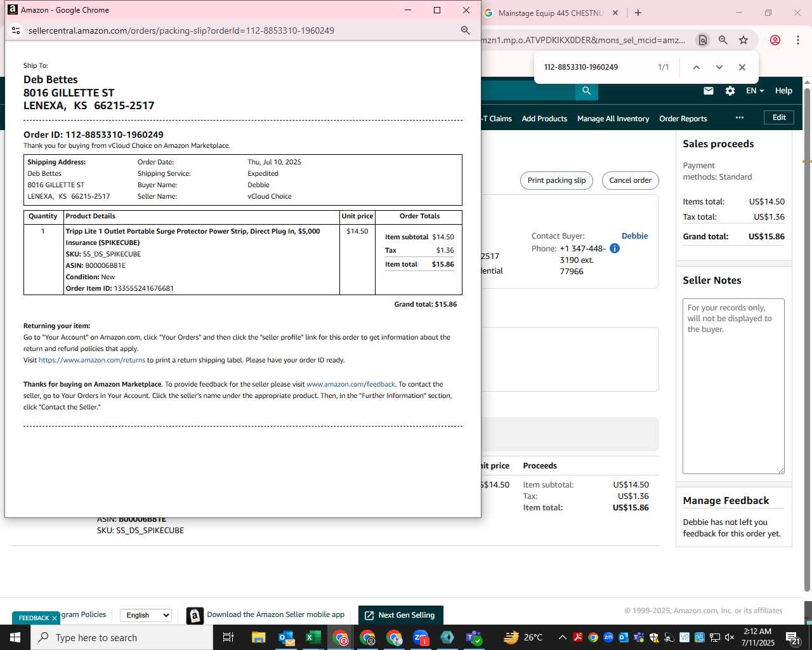Open Excel from taskbar
812x650 pixels.
(313, 637)
